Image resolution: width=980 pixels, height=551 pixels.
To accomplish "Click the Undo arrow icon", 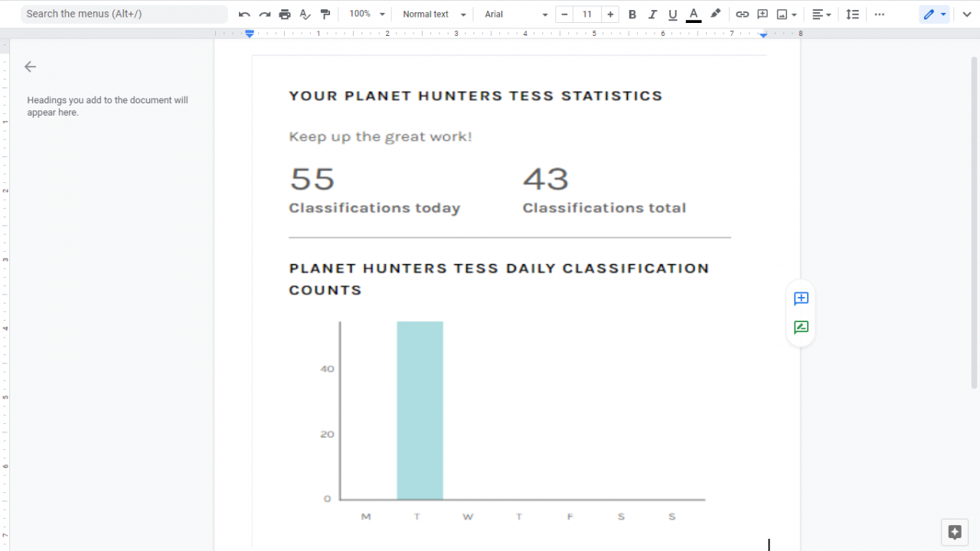I will point(244,14).
